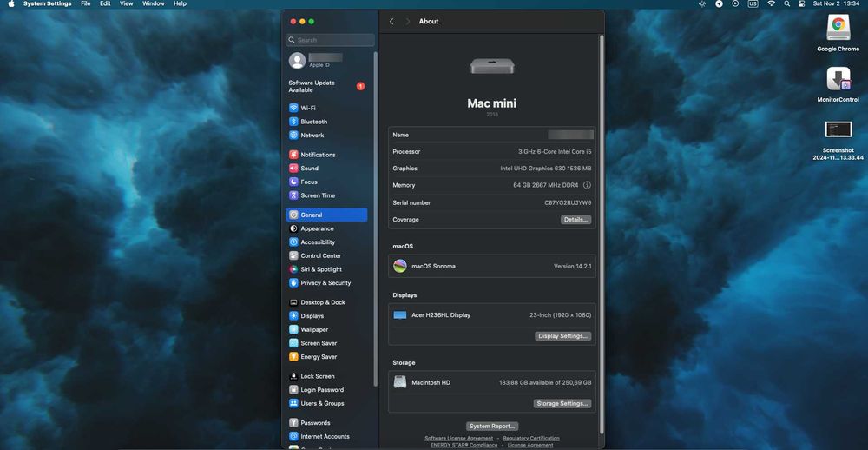Select General in the sidebar

326,215
